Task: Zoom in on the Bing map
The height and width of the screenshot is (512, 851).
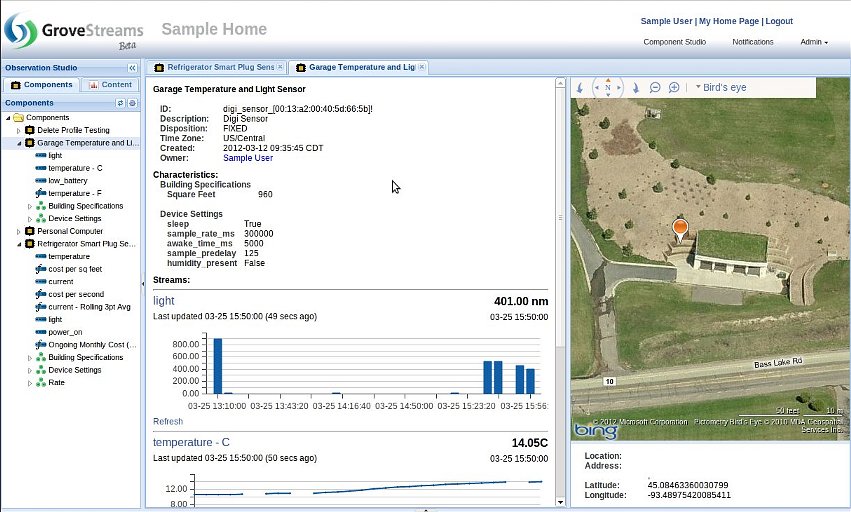Action: point(674,88)
